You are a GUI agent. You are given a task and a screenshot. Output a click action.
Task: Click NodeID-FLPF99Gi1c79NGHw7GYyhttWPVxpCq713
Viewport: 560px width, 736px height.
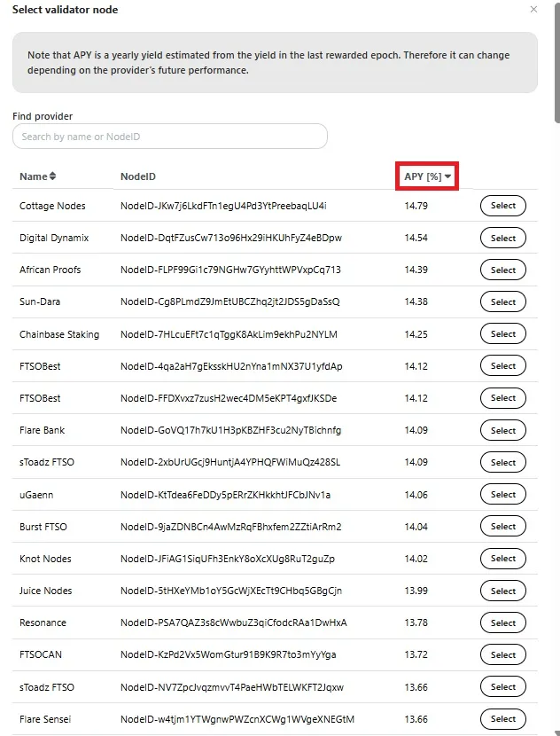pyautogui.click(x=230, y=270)
